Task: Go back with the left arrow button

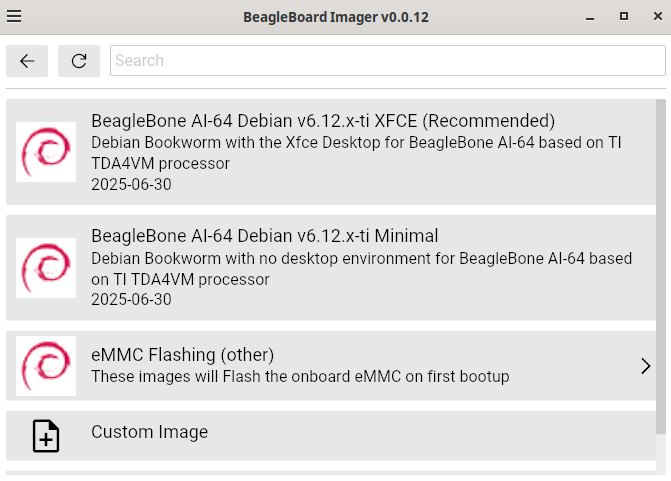Action: (x=27, y=61)
